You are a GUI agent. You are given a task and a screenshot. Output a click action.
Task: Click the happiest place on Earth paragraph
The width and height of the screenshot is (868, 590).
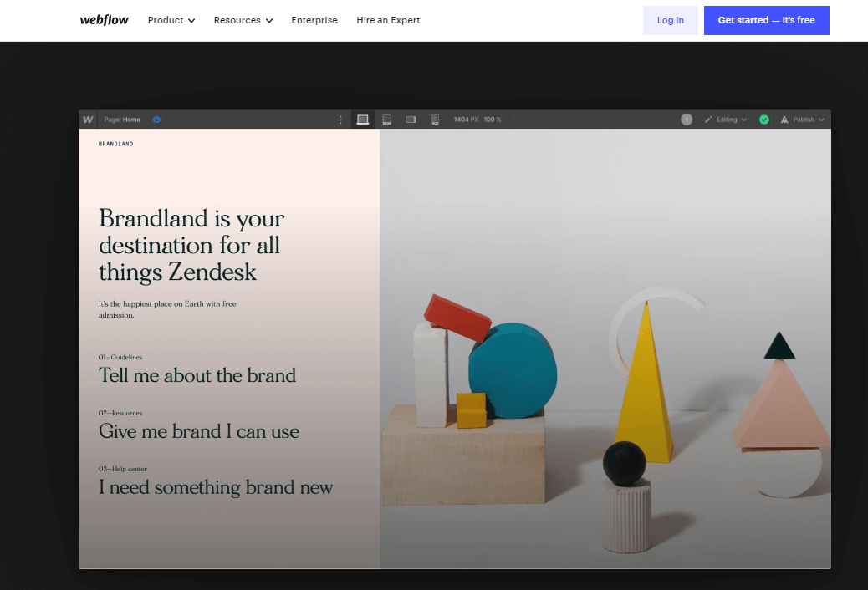click(167, 309)
